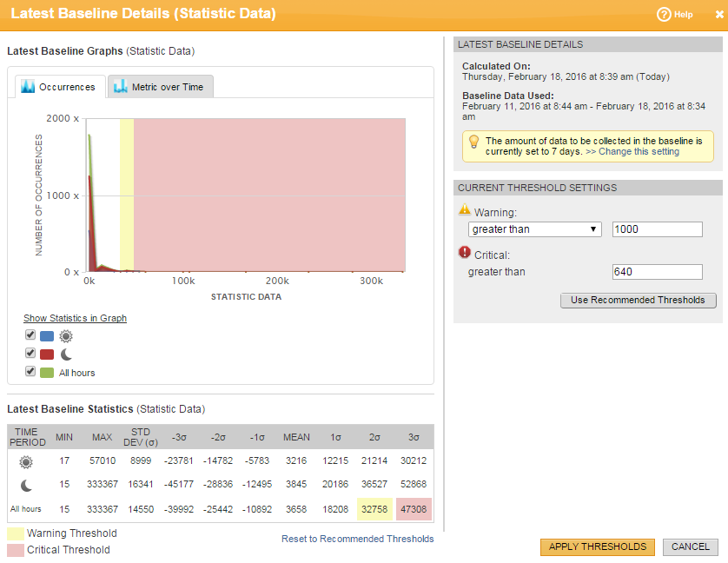This screenshot has width=728, height=563.
Task: Toggle the daytime blue series checkbox
Action: point(30,334)
